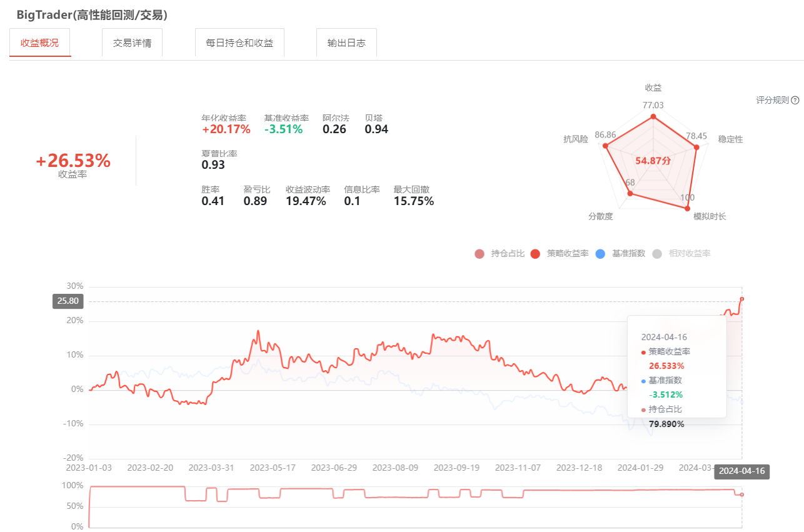Image resolution: width=804 pixels, height=532 pixels.
Task: Click the 稳定性 radar point at 78.45
Action: [x=696, y=147]
